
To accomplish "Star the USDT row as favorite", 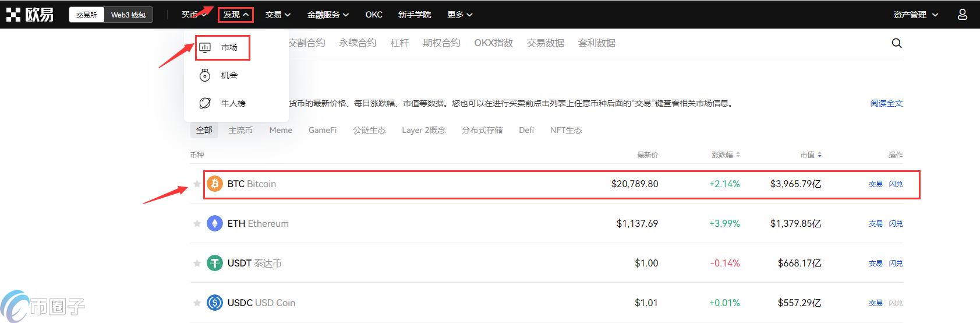I will (x=197, y=264).
